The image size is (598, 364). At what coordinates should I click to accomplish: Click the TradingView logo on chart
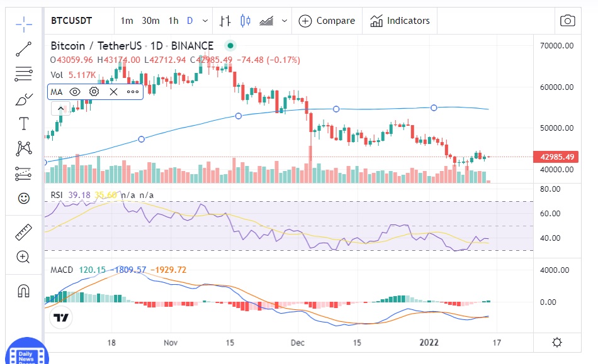61,317
